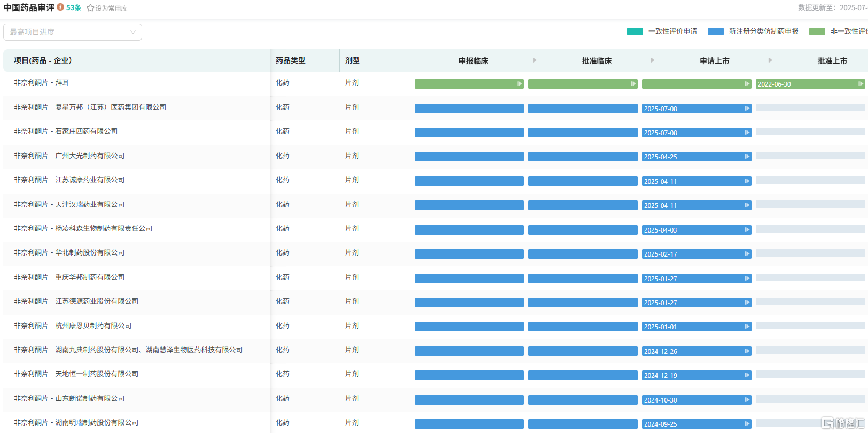Click the 2024-10-30 date bar
The height and width of the screenshot is (433, 868).
(697, 400)
